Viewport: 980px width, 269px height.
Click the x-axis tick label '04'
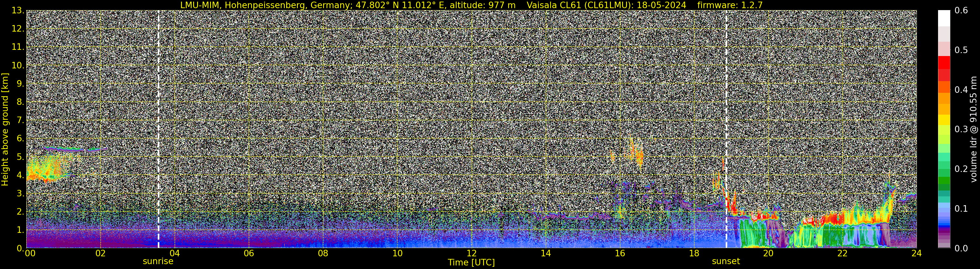[174, 253]
